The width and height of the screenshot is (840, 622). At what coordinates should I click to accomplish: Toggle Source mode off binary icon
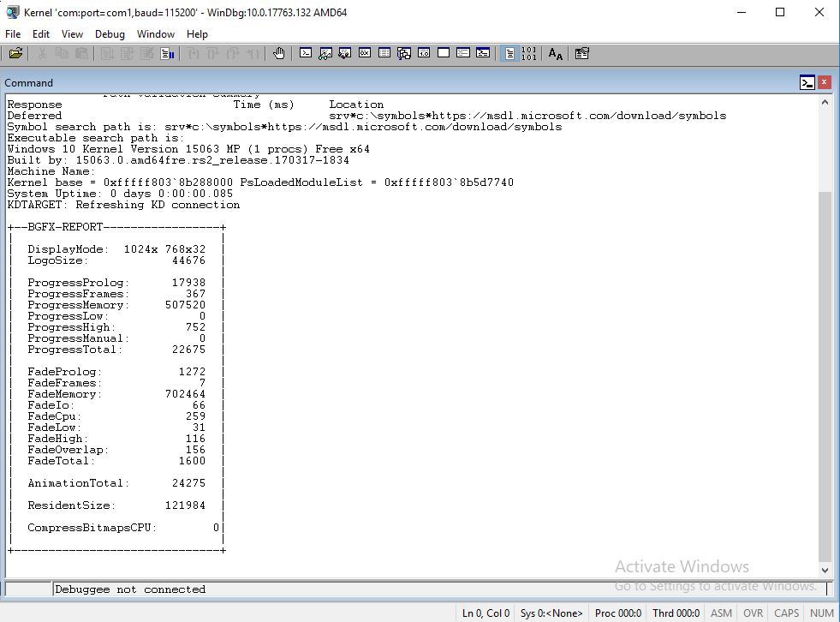(x=529, y=53)
